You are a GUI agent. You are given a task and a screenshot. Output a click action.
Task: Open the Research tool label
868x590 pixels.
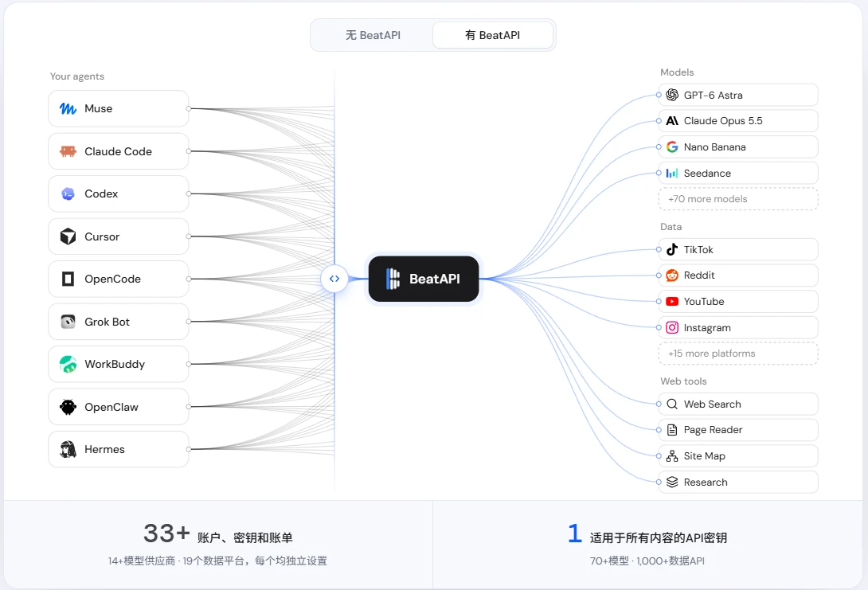coord(706,482)
